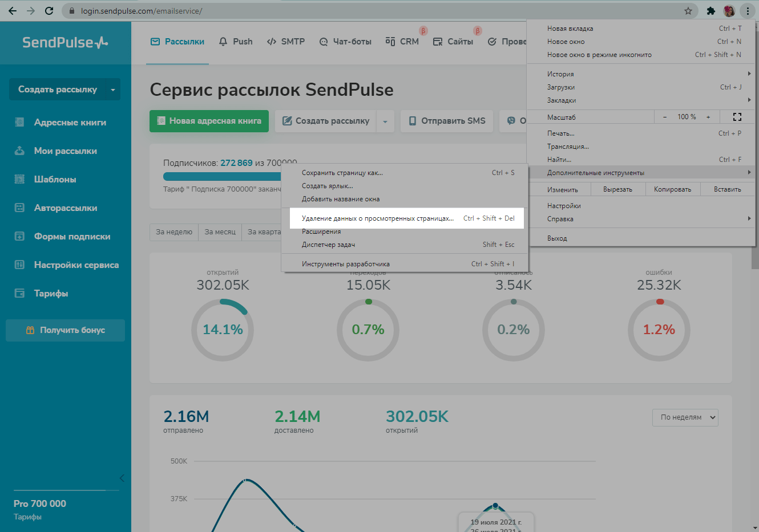Expand the arrow next to Создать рассылку button

[385, 121]
